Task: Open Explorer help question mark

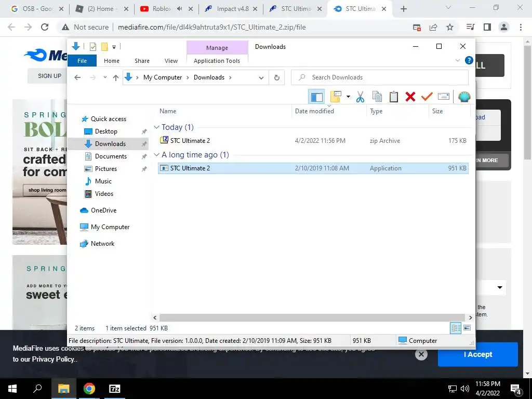Action: (469, 60)
